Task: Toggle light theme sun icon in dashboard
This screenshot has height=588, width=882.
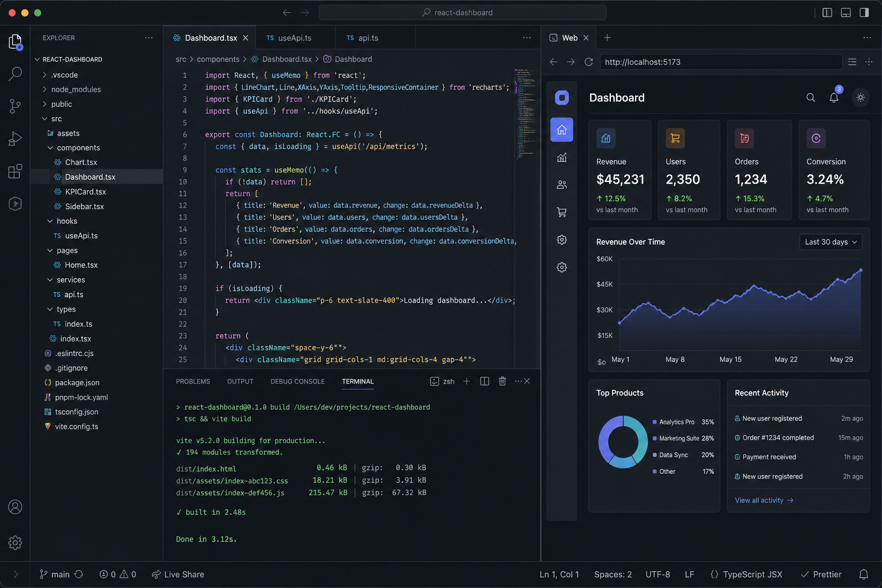Action: coord(860,98)
